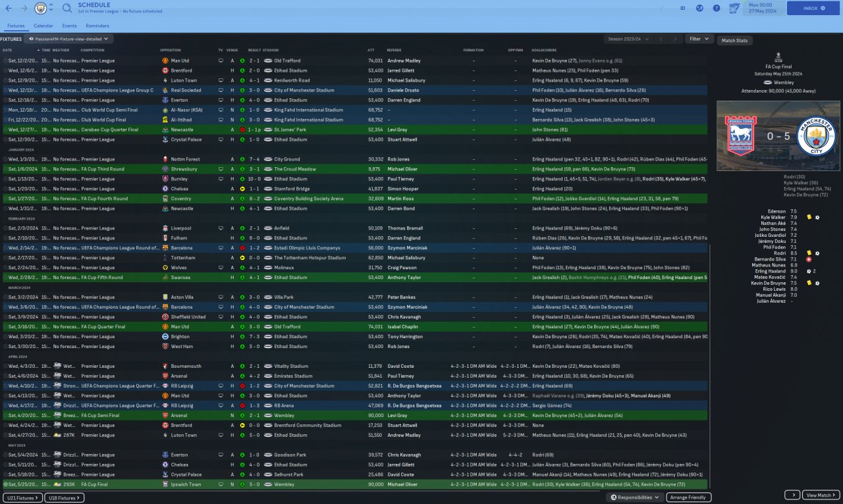Select the radio circle on the Brentford 12/6 row

click(x=5, y=70)
